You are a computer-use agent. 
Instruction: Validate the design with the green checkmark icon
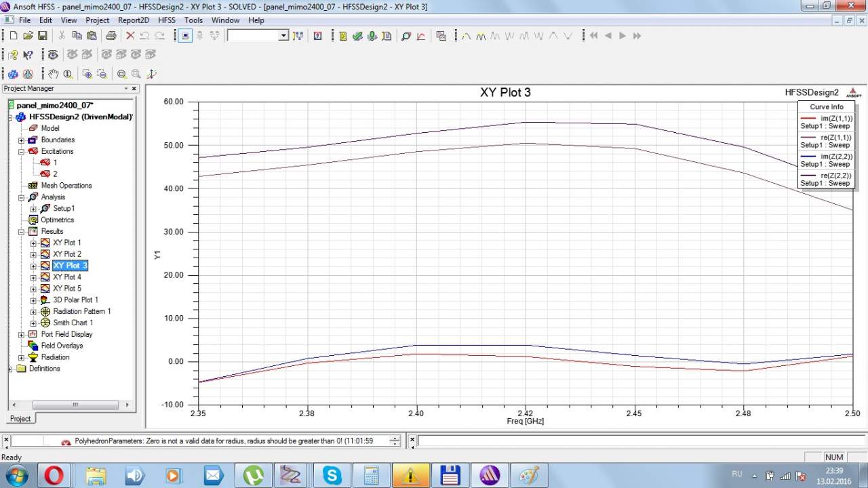click(357, 36)
